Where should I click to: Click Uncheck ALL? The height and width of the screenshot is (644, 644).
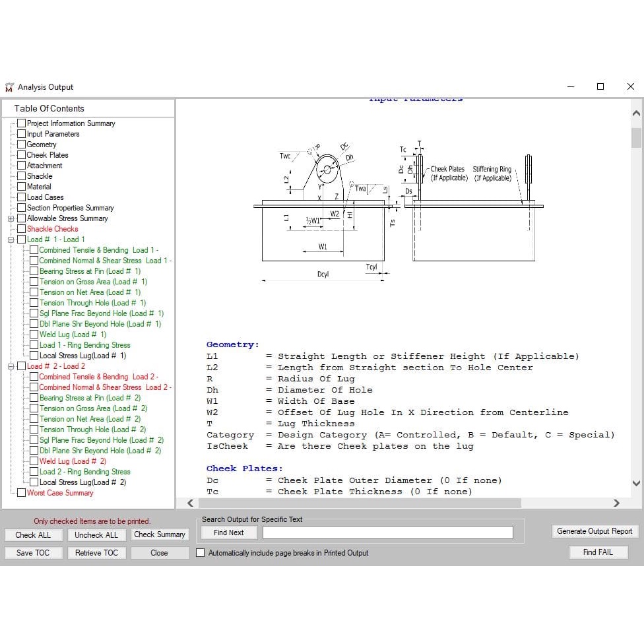click(96, 534)
